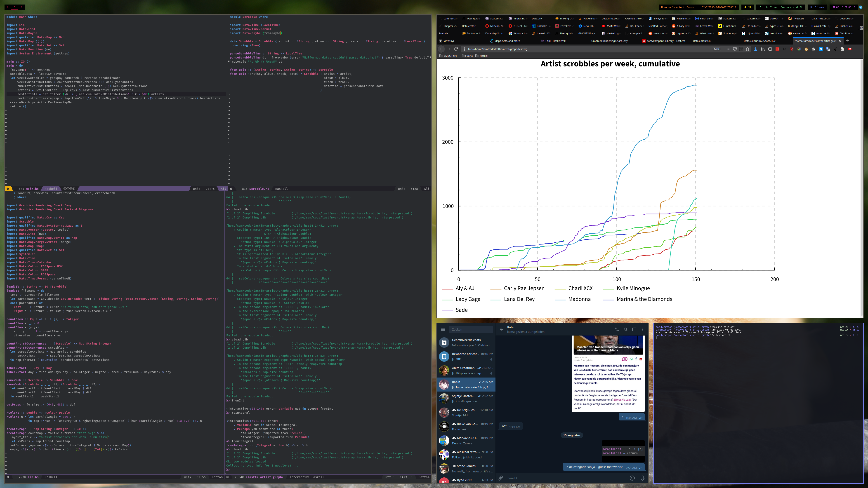Open Telegram hamburger main menu
The image size is (868, 488).
tap(443, 329)
